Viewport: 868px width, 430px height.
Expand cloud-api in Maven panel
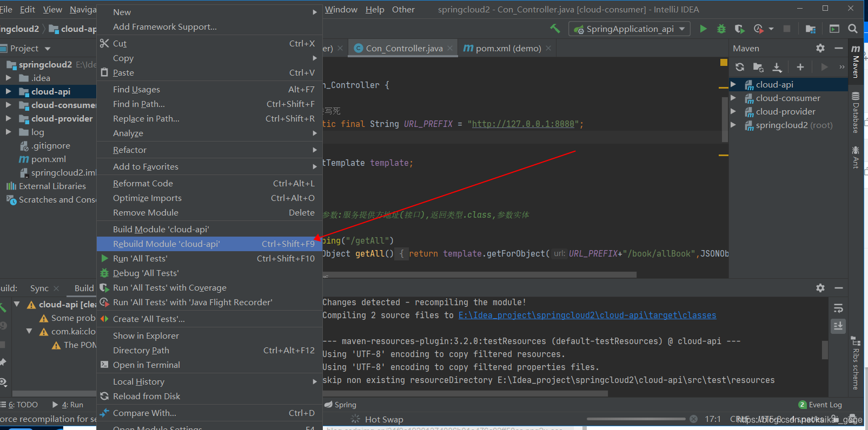733,84
